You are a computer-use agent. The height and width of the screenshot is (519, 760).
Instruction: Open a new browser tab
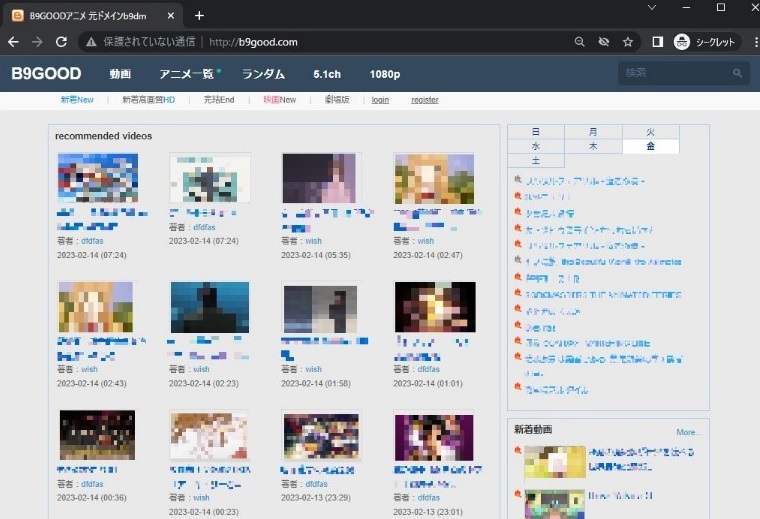pos(199,15)
